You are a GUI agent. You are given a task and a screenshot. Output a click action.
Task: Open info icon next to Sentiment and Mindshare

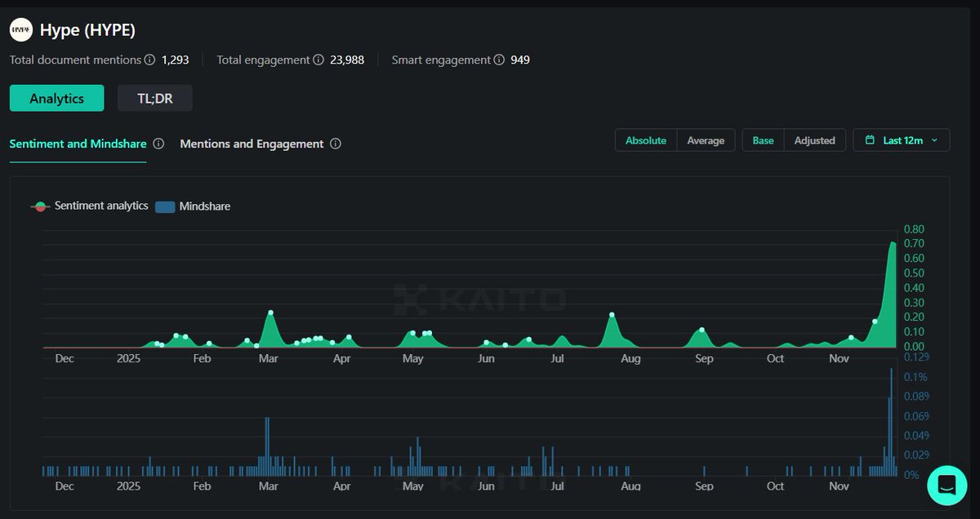158,144
